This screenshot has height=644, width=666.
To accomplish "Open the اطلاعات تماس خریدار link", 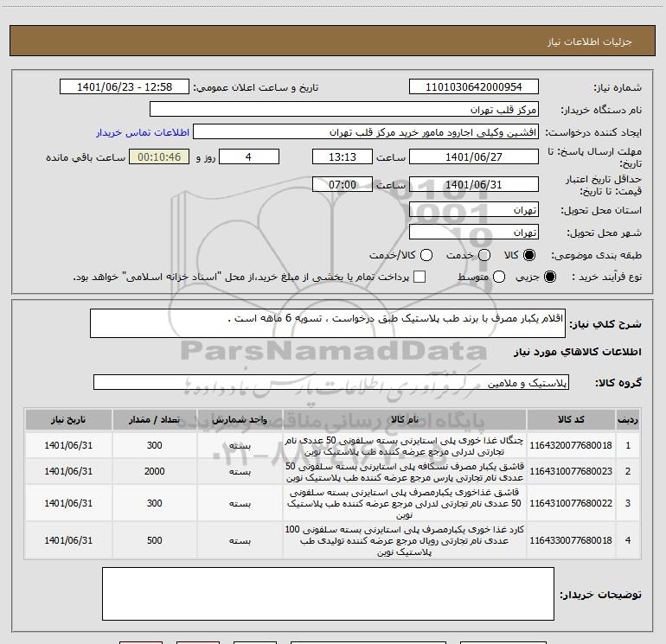I will click(x=143, y=132).
